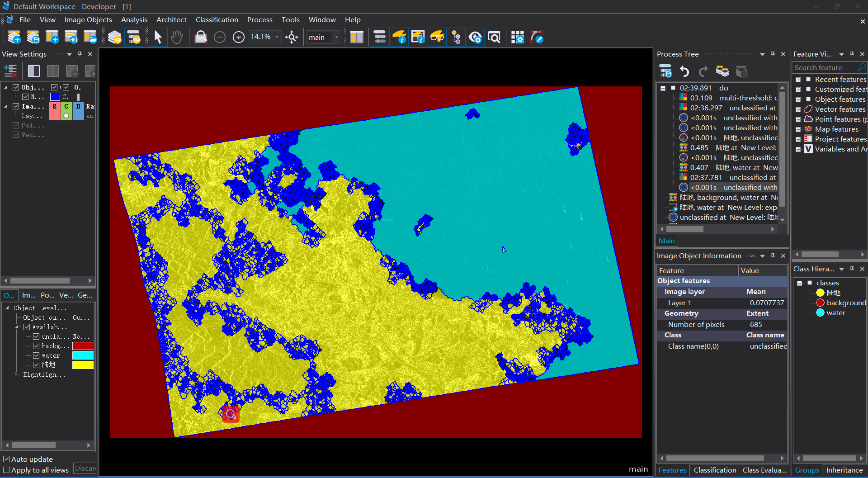Click the undo arrow in Process Tree
868x478 pixels.
point(684,71)
